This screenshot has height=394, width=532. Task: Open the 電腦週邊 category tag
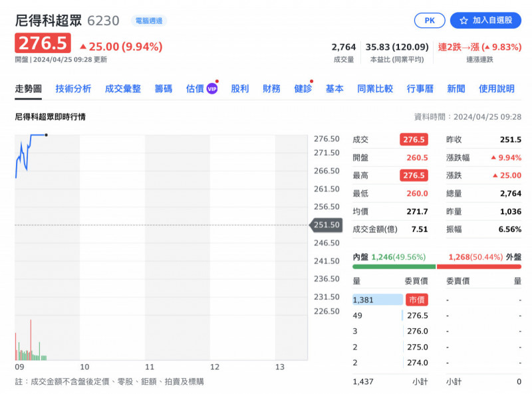click(149, 21)
